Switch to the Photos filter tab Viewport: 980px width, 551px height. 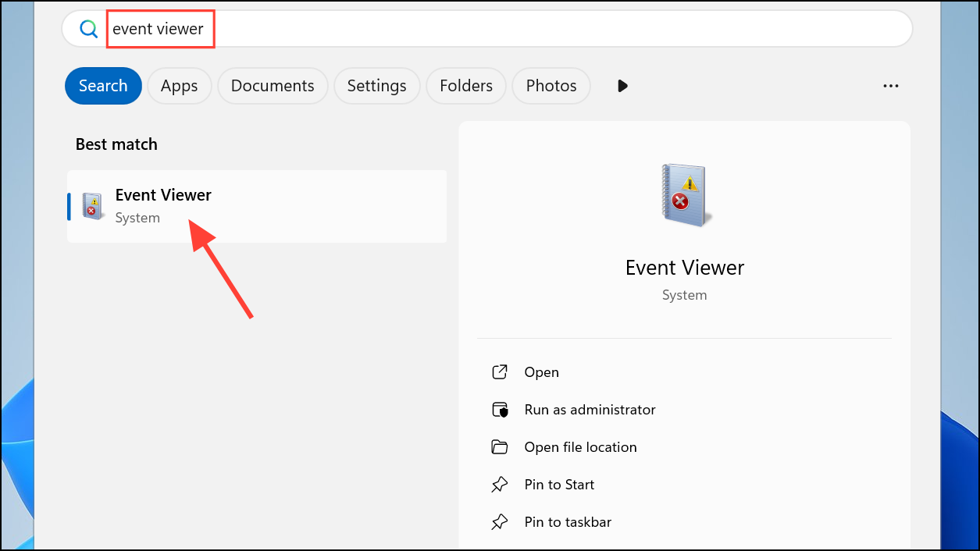551,86
